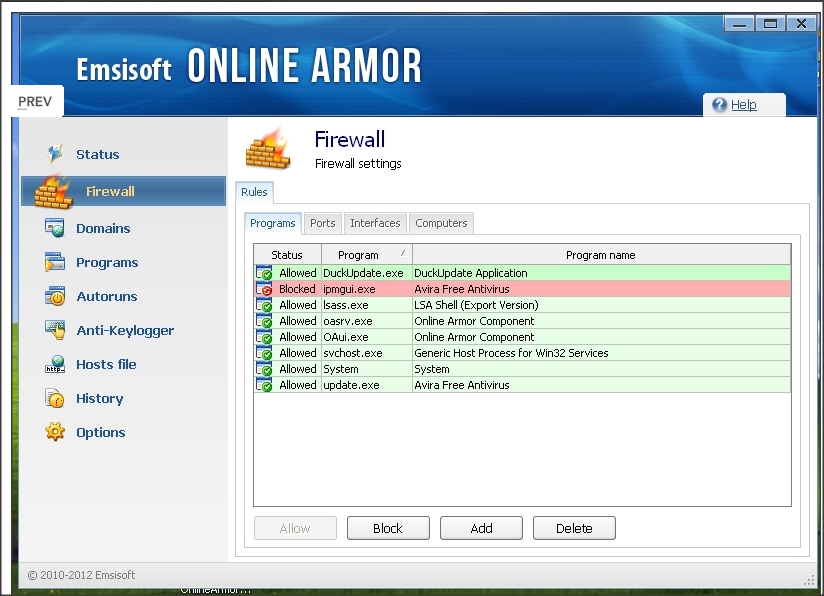Image resolution: width=824 pixels, height=596 pixels.
Task: Click the Programs window icon in sidebar
Action: click(55, 262)
